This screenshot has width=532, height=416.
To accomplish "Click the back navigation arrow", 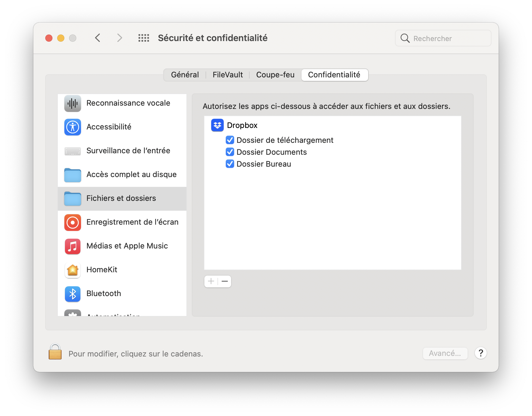I will [x=97, y=38].
